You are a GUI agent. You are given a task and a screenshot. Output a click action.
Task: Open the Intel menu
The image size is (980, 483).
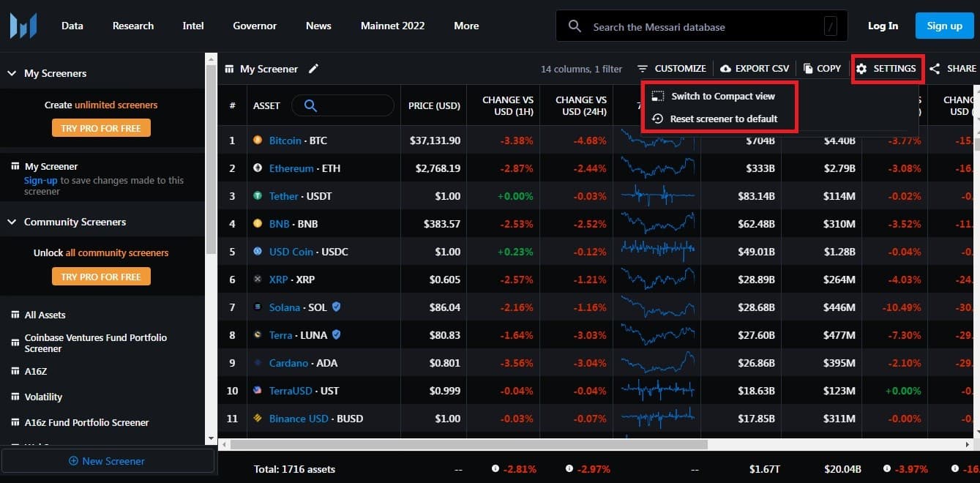point(193,26)
